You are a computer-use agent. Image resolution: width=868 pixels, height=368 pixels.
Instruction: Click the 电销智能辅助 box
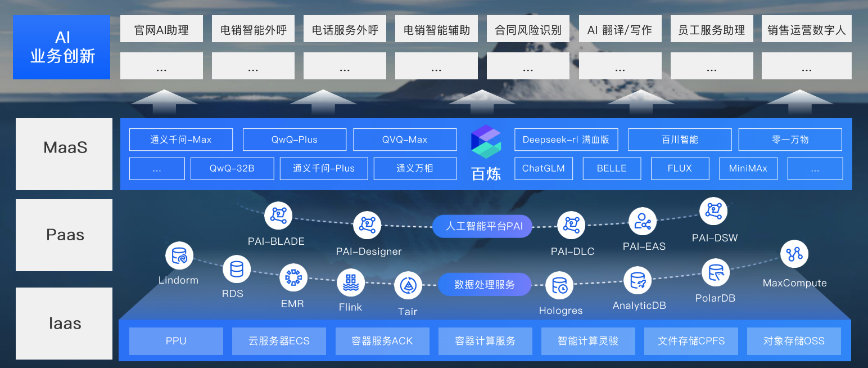click(x=436, y=29)
